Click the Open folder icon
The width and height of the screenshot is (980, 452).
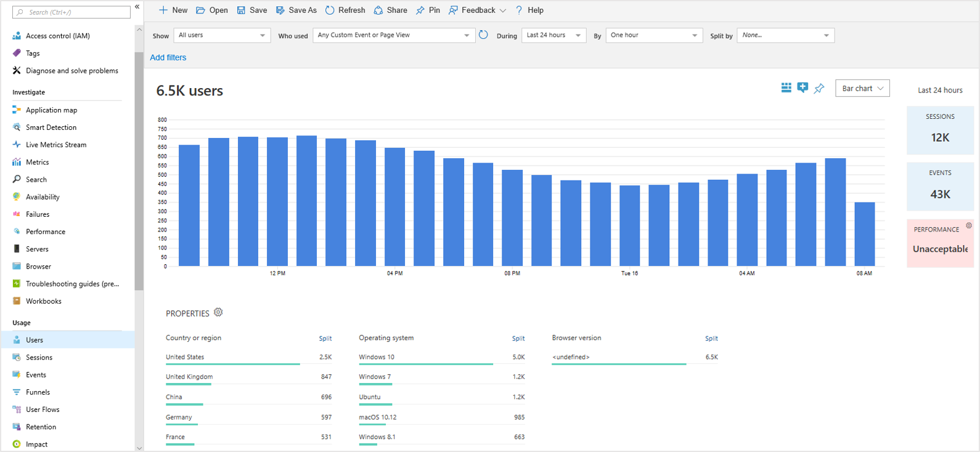tap(200, 10)
